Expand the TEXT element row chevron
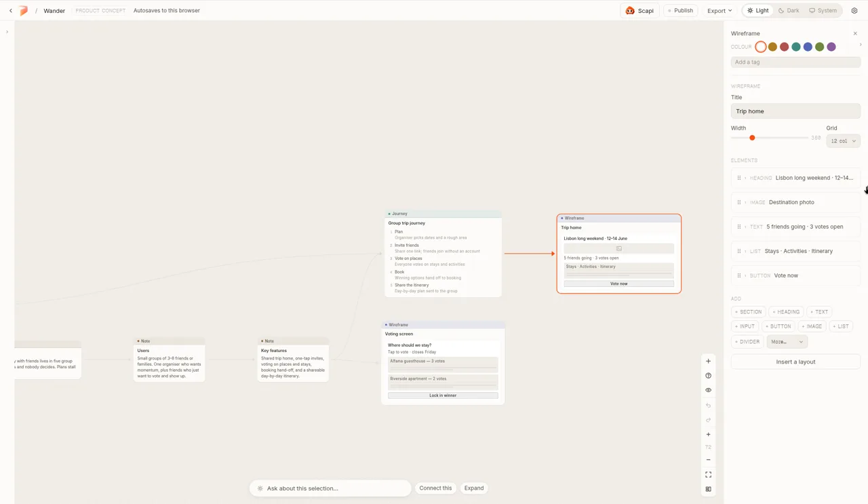The width and height of the screenshot is (868, 504). point(746,227)
